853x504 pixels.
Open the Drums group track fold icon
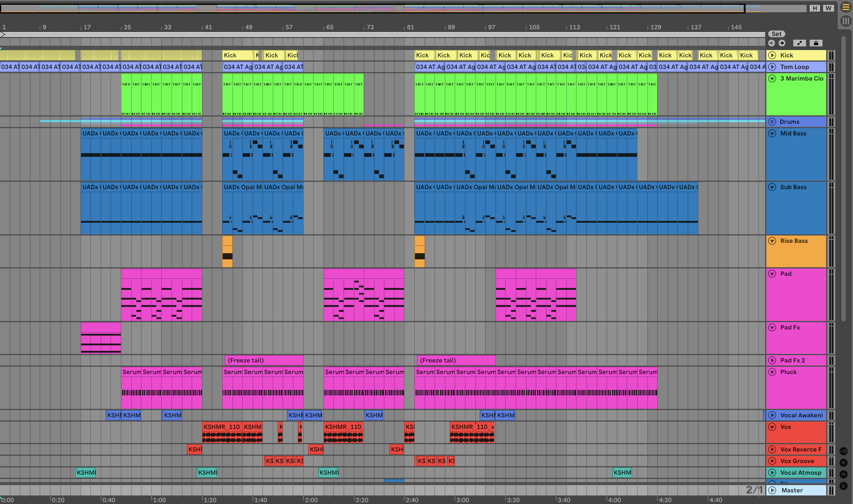[772, 122]
